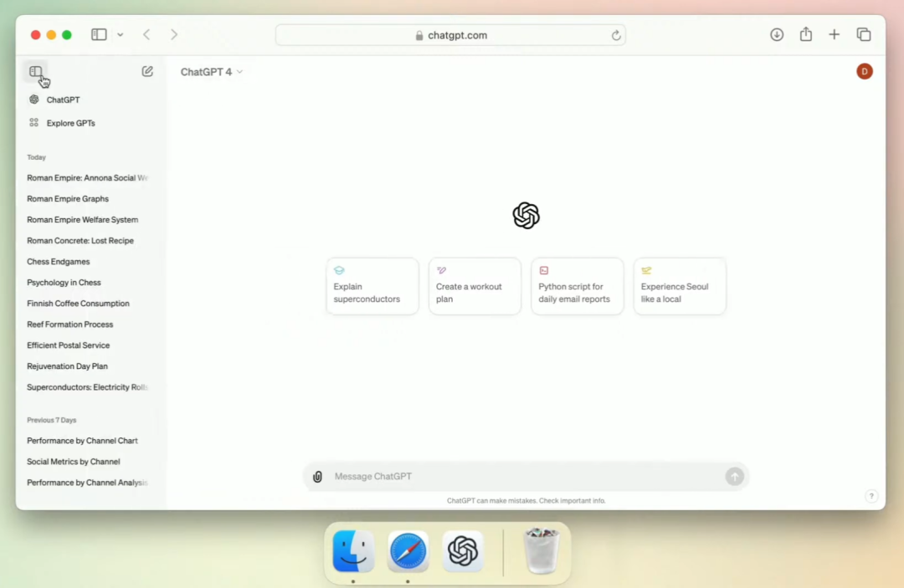Viewport: 904px width, 588px height.
Task: Open a new Safari tab
Action: click(834, 34)
